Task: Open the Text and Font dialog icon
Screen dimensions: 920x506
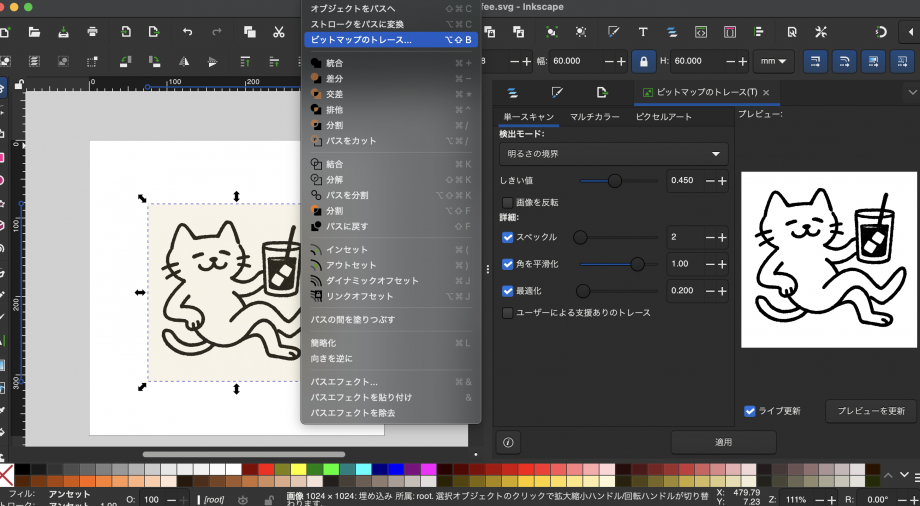Action: (642, 32)
